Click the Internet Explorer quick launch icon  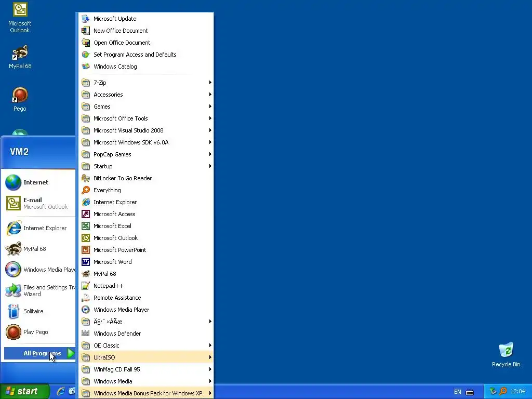click(61, 391)
